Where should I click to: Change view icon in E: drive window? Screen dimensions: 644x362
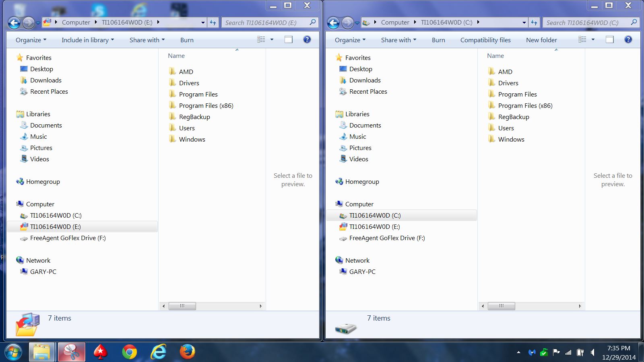point(261,39)
